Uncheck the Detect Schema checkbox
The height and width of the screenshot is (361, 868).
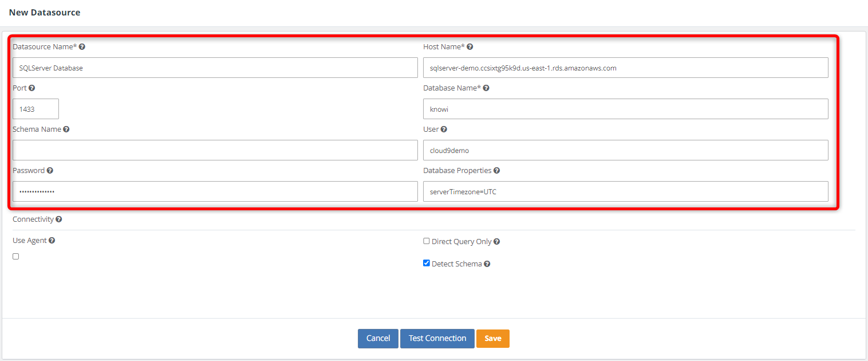point(426,263)
